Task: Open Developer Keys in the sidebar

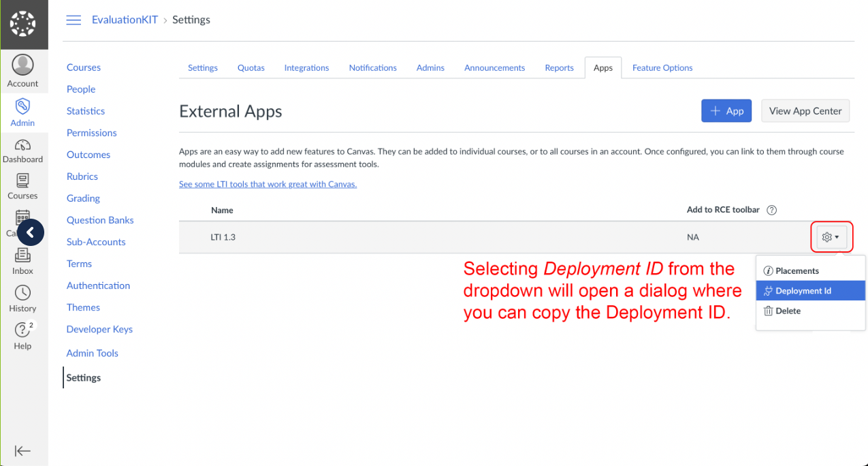Action: (99, 329)
